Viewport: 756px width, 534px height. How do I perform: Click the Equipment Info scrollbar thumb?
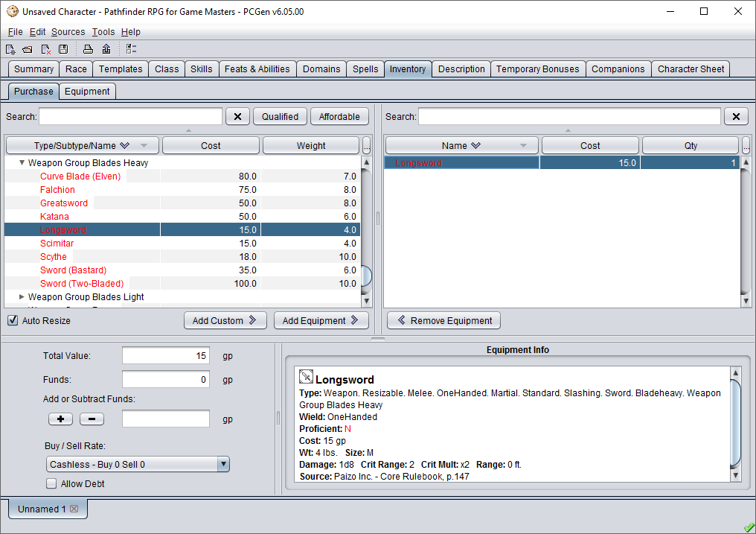coord(735,424)
